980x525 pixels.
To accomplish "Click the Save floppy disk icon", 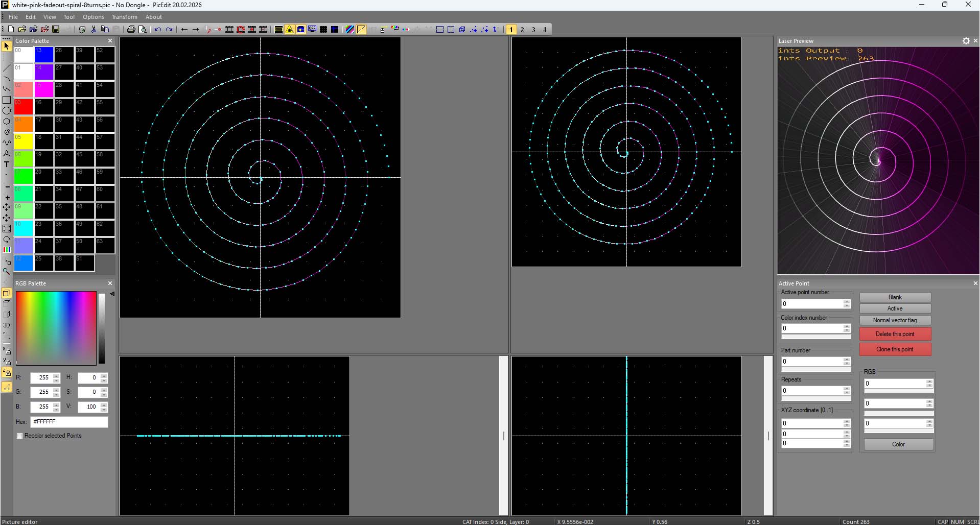I will click(56, 30).
